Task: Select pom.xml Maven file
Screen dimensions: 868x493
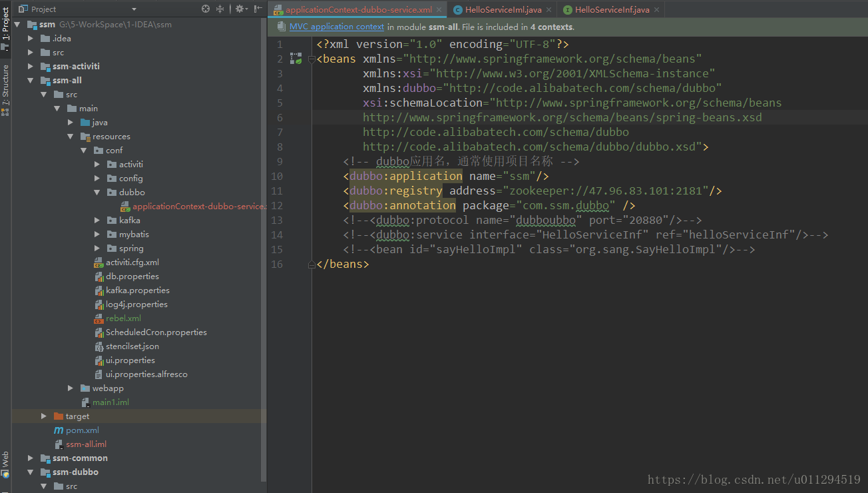Action: pyautogui.click(x=83, y=430)
